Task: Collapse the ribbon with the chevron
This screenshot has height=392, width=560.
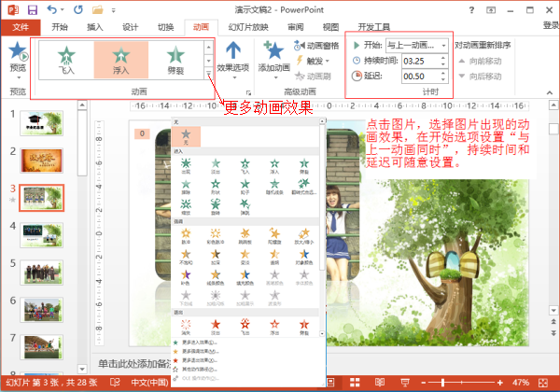Action: pyautogui.click(x=550, y=92)
